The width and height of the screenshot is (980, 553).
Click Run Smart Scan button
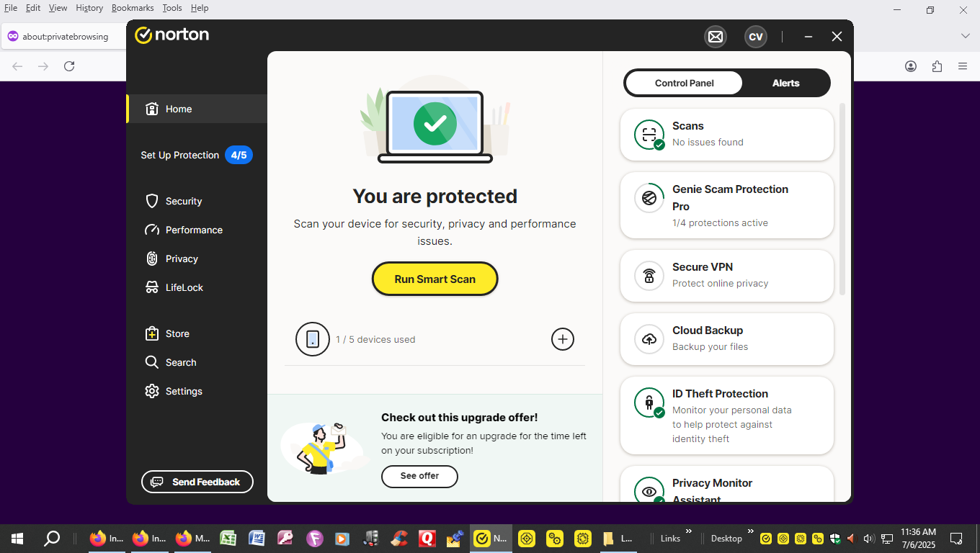[435, 279]
